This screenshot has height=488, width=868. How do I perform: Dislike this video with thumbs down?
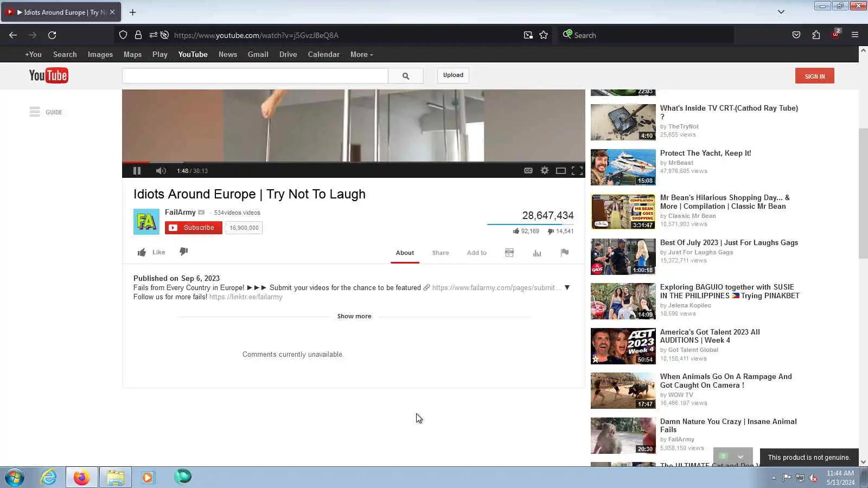point(184,252)
